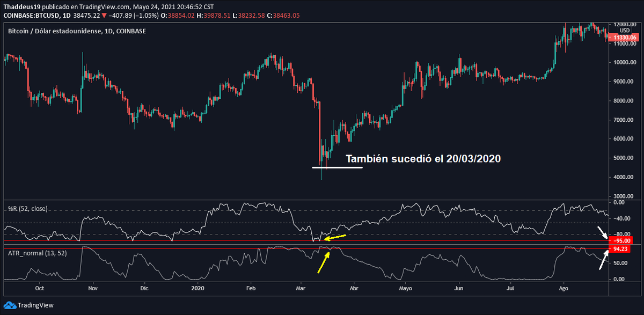This screenshot has height=315, width=644.
Task: Click the 'COINBASE:BTCUSD, 1D' symbol header text
Action: click(x=36, y=17)
